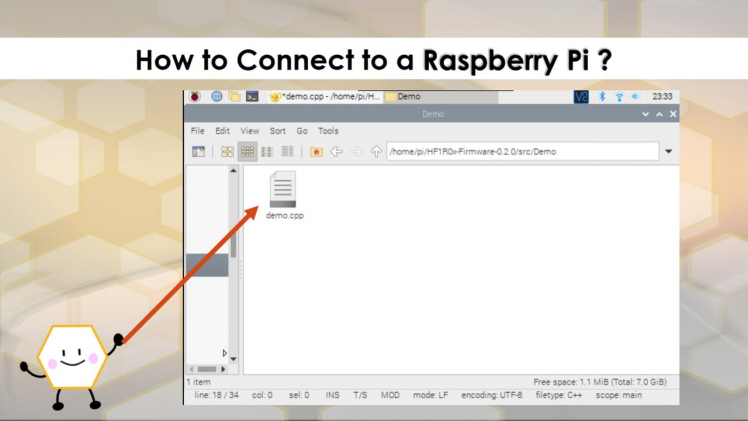The image size is (748, 421).
Task: Switch to the demo.cpp Geany taskbar window
Action: 325,96
